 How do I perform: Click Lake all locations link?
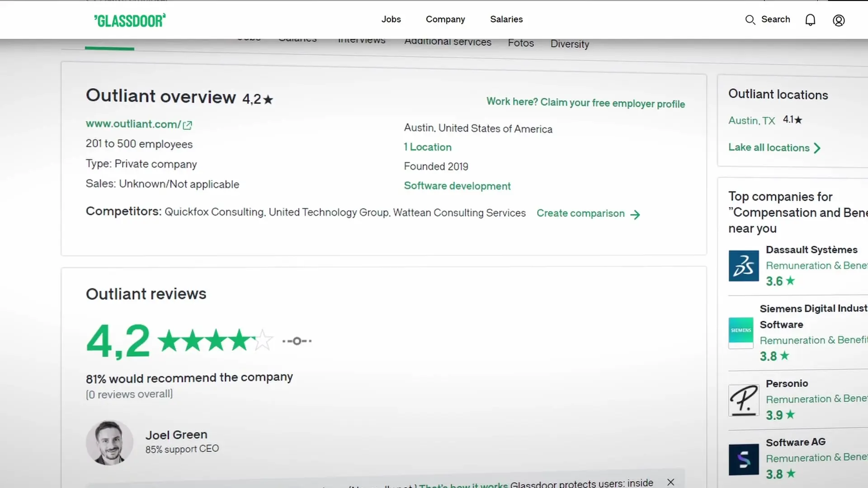(769, 148)
